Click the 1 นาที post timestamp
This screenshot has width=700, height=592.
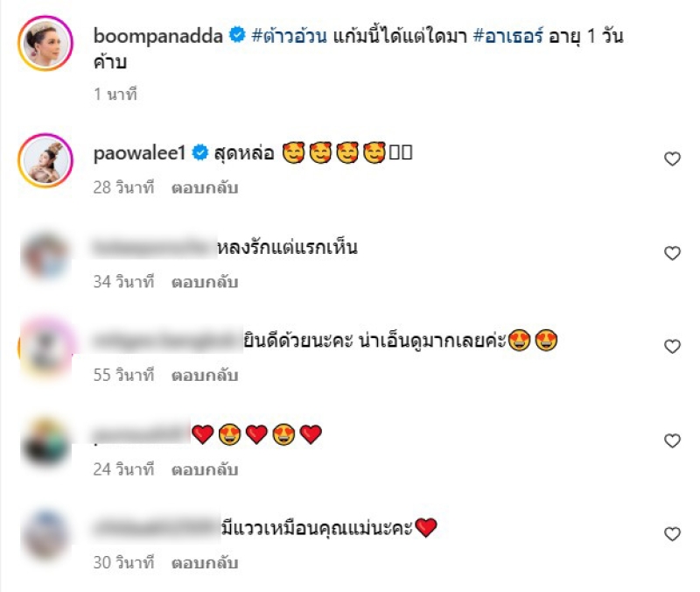[115, 95]
